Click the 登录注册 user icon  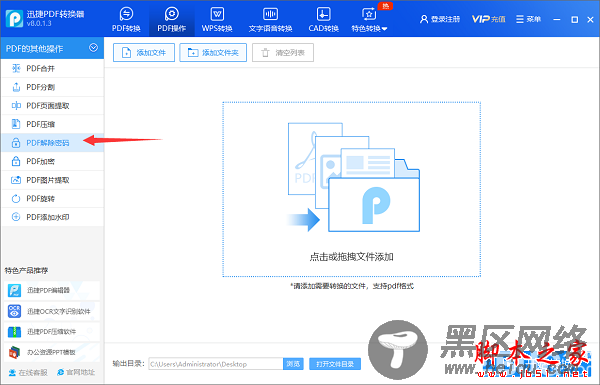pyautogui.click(x=424, y=19)
